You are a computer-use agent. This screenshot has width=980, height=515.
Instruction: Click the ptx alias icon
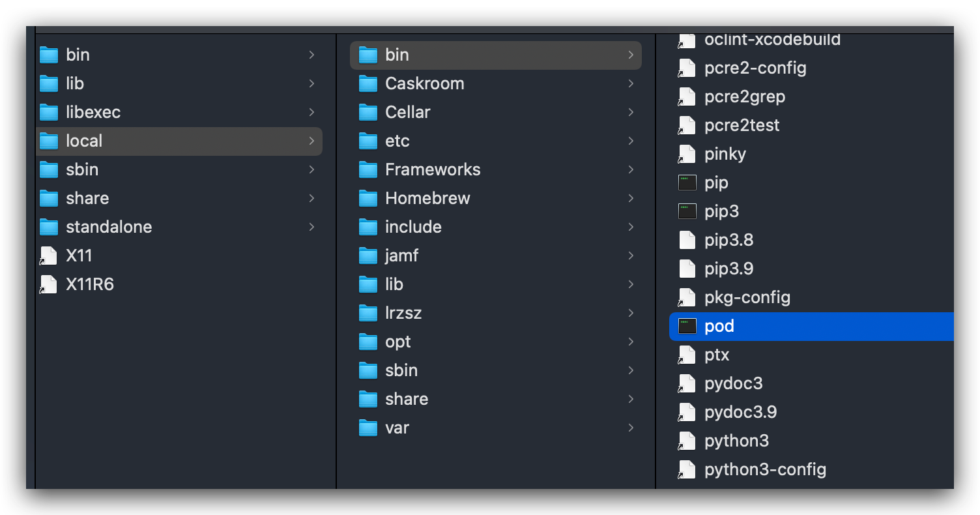click(687, 355)
